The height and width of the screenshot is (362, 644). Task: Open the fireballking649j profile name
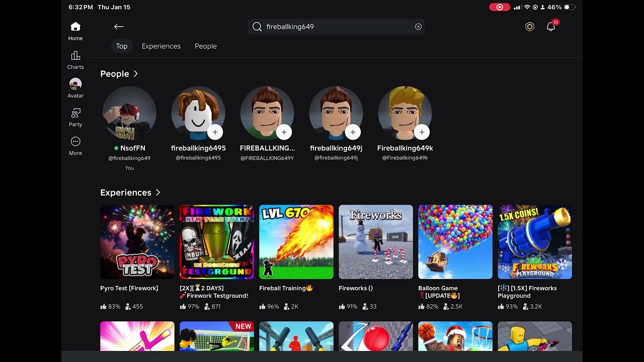336,148
